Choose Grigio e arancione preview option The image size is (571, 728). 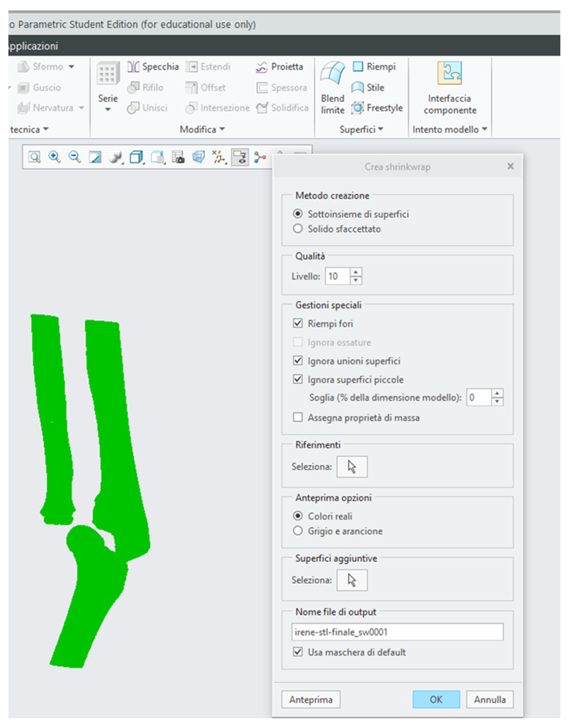[298, 531]
